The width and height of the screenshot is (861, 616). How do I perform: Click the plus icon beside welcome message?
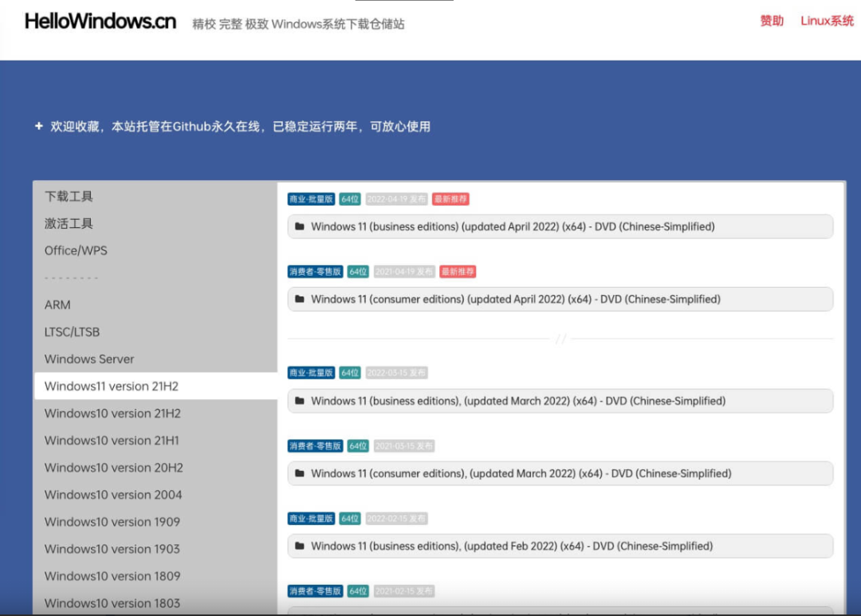(x=38, y=126)
